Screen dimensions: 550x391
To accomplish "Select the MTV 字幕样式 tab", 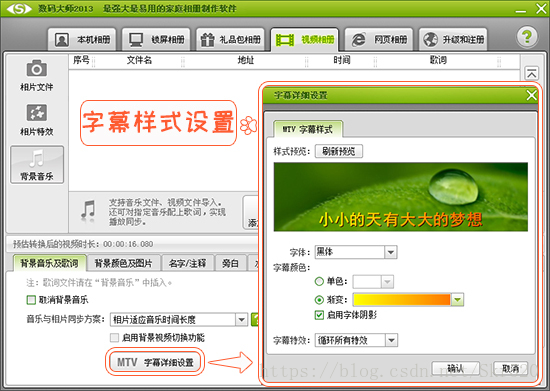I will pyautogui.click(x=308, y=129).
